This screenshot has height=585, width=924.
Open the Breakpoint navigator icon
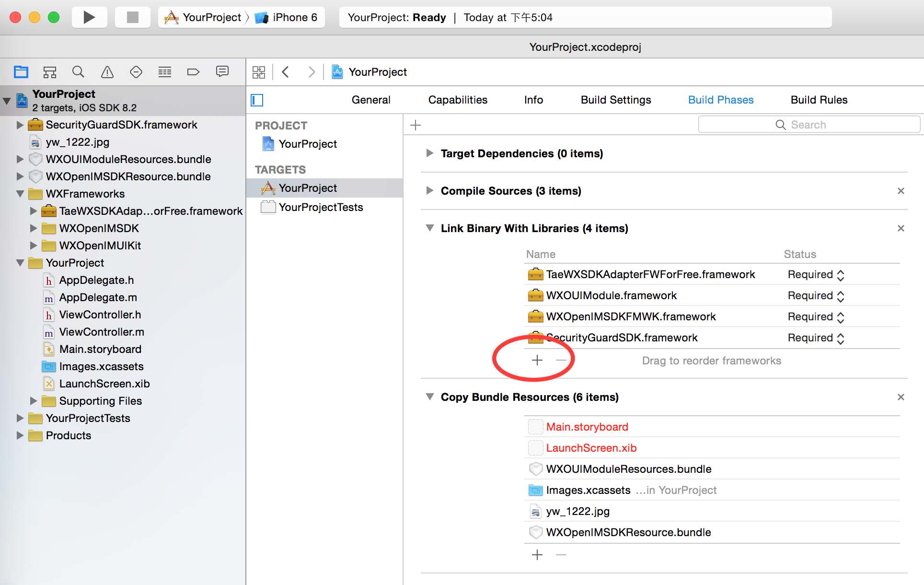click(193, 72)
